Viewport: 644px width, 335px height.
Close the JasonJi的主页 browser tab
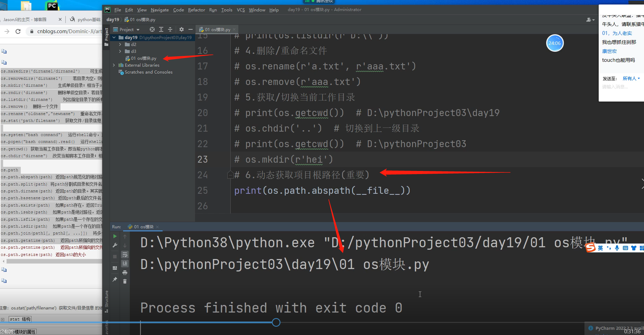60,19
